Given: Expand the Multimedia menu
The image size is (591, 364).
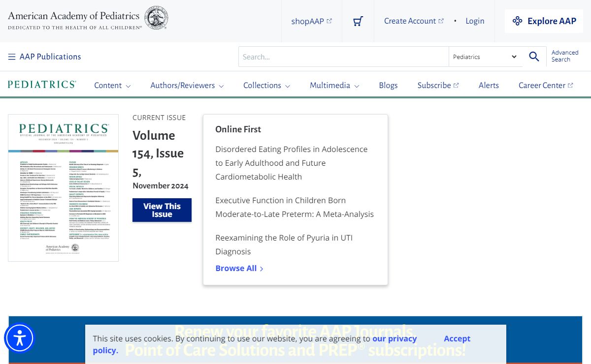Looking at the screenshot, I should coord(334,85).
